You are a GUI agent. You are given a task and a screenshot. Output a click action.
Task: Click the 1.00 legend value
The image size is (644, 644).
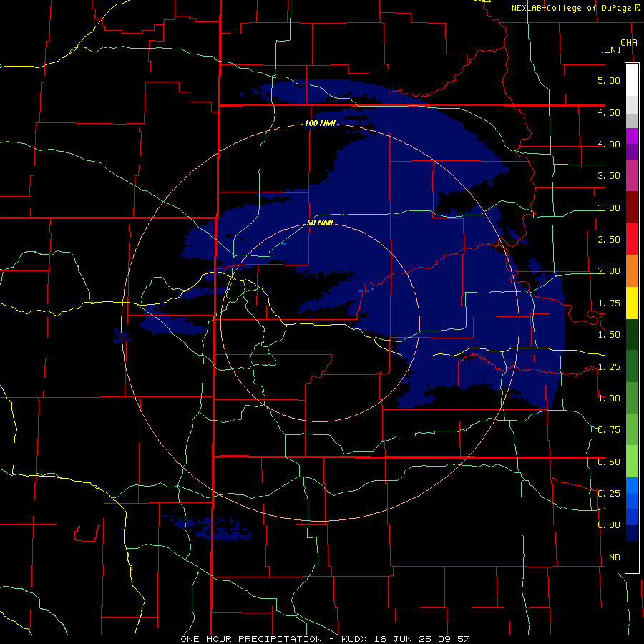[x=609, y=399]
